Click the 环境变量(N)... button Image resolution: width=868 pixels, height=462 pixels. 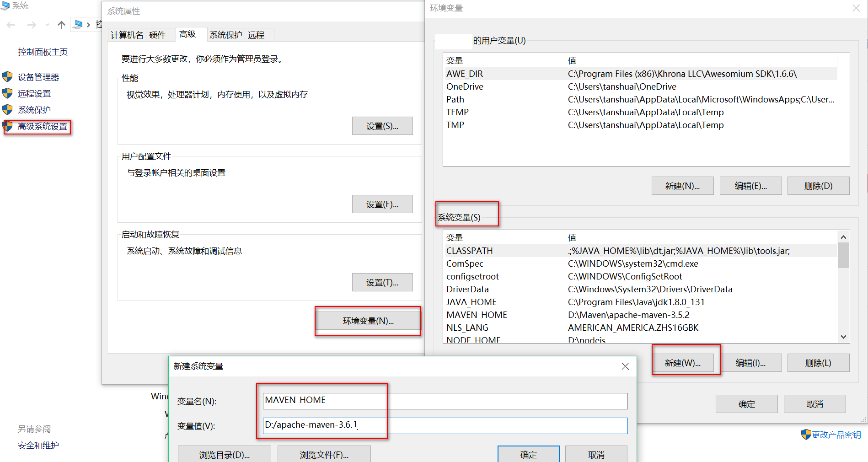tap(368, 321)
